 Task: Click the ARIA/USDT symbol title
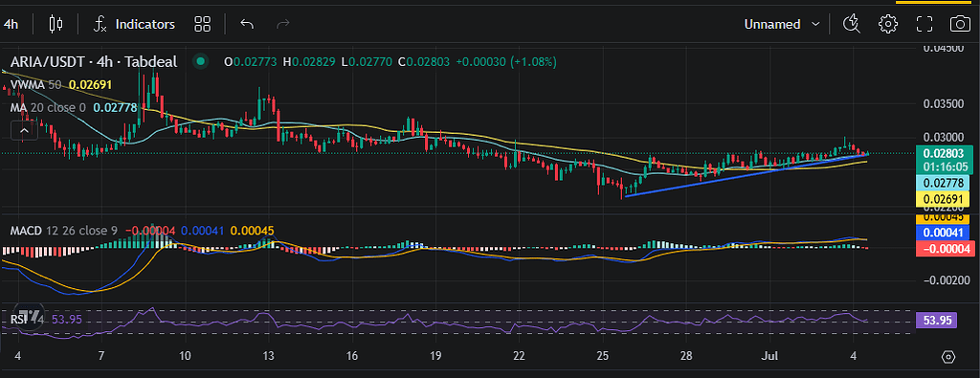[x=94, y=61]
